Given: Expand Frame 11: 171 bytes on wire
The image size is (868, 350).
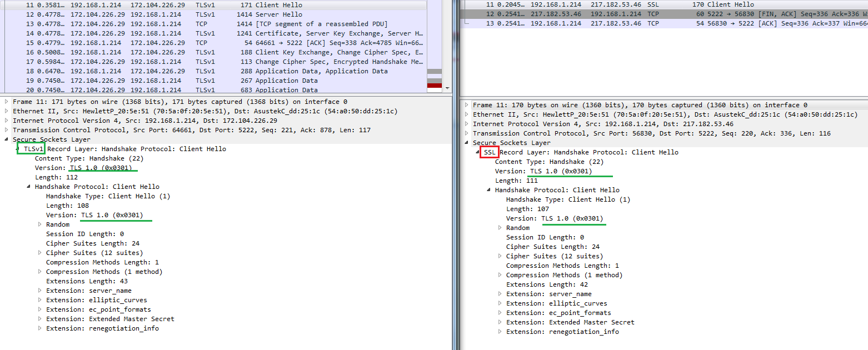Looking at the screenshot, I should coord(7,102).
